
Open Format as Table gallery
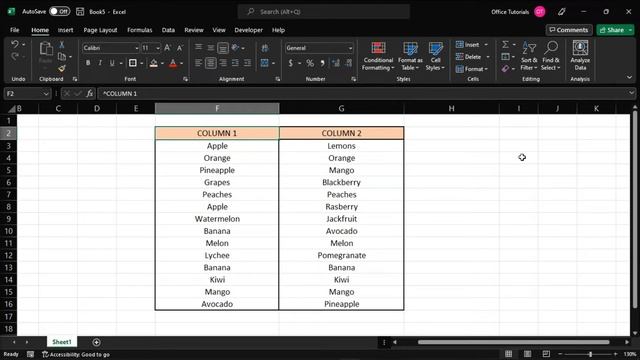tap(410, 56)
